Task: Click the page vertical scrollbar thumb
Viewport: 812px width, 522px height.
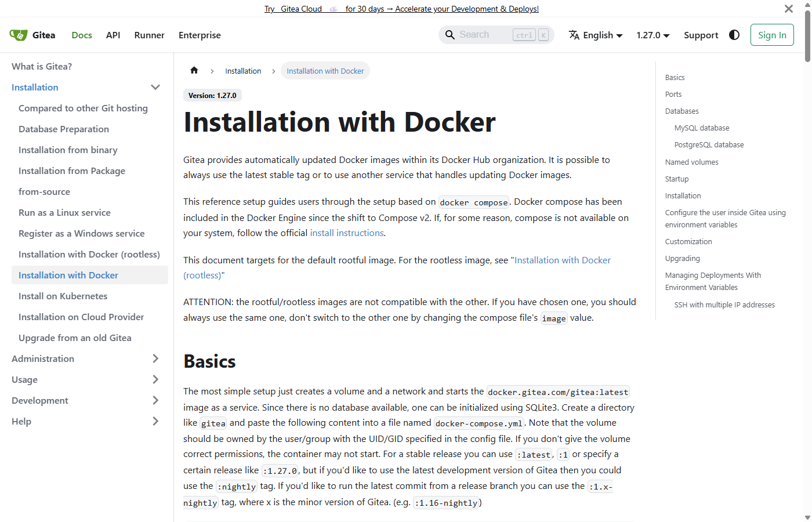Action: [808, 36]
